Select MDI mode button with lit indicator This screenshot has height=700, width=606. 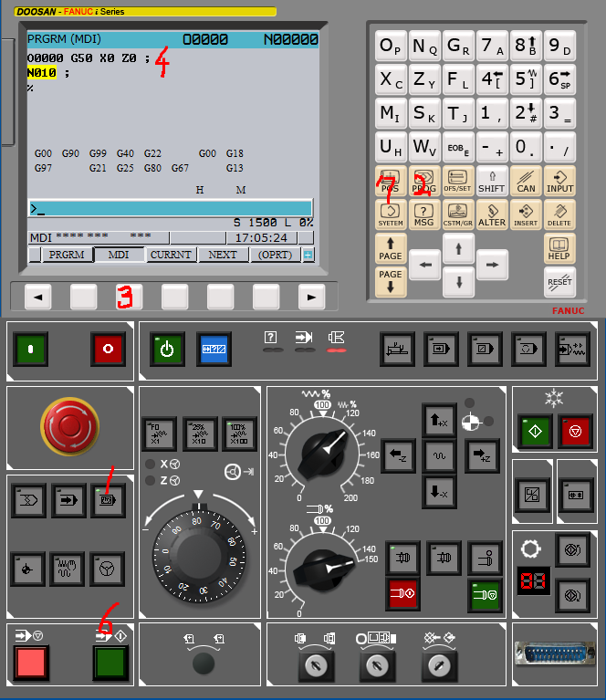108,500
